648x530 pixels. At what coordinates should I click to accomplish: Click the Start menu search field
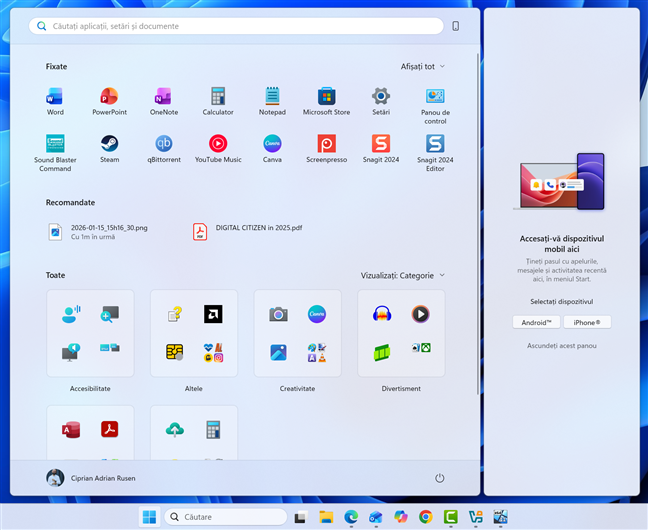pos(236,26)
